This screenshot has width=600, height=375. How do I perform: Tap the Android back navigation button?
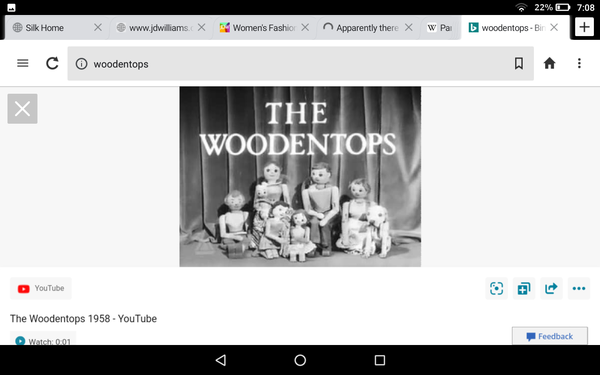(x=221, y=360)
